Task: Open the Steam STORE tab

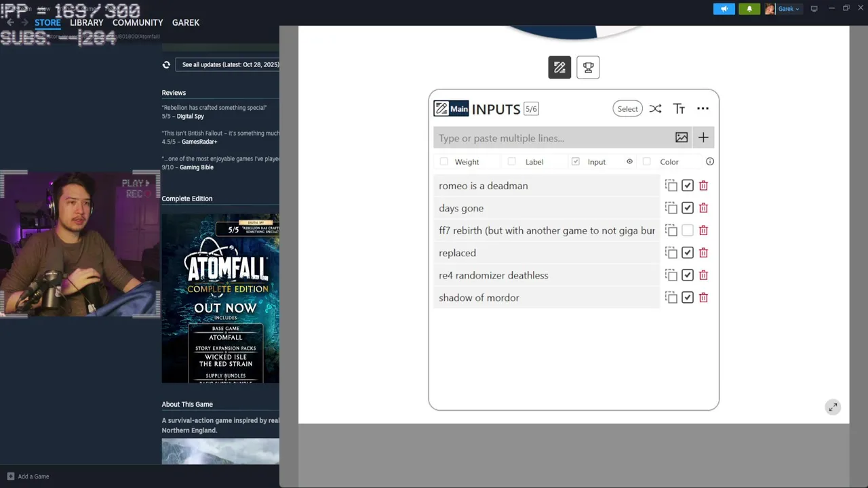Action: (x=47, y=22)
